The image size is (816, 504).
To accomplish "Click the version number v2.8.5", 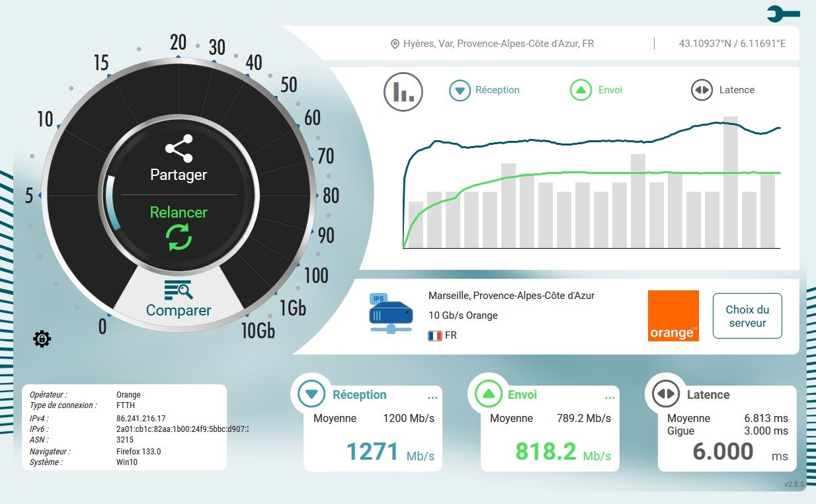I will tap(794, 485).
